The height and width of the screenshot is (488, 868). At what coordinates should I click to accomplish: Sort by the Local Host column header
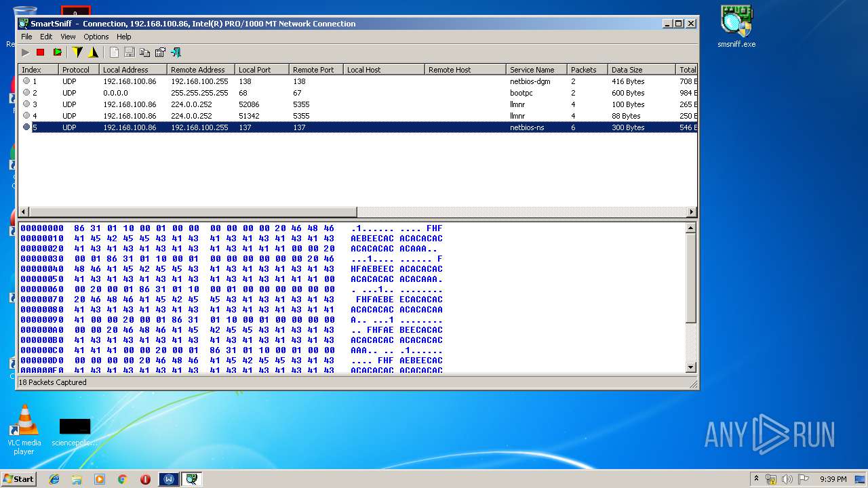point(384,70)
